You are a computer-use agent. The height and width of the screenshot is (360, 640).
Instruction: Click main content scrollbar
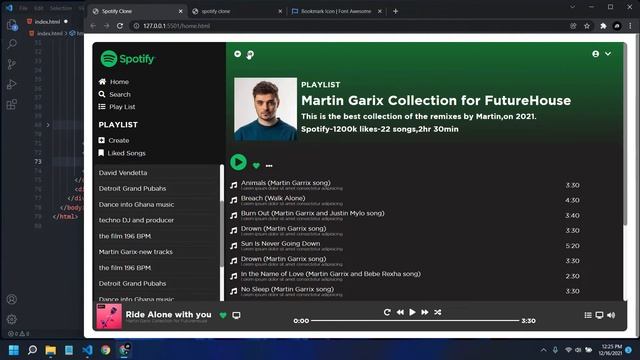(x=625, y=135)
